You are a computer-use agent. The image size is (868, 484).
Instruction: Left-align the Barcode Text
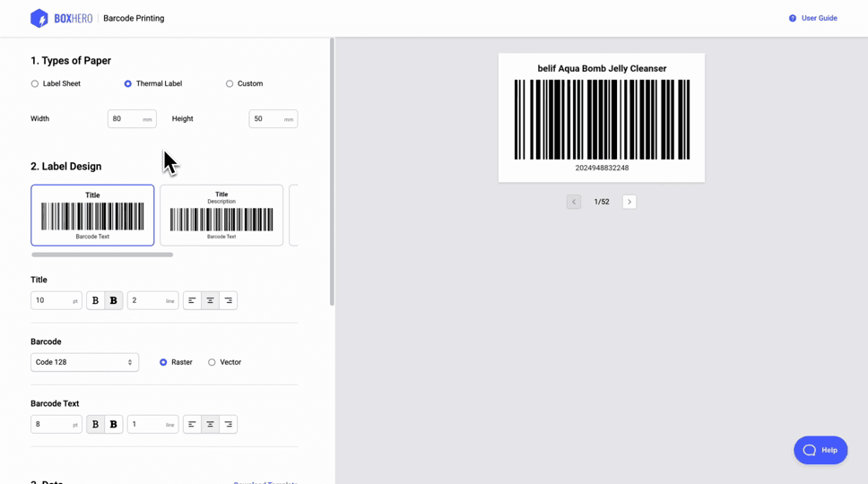coord(192,424)
